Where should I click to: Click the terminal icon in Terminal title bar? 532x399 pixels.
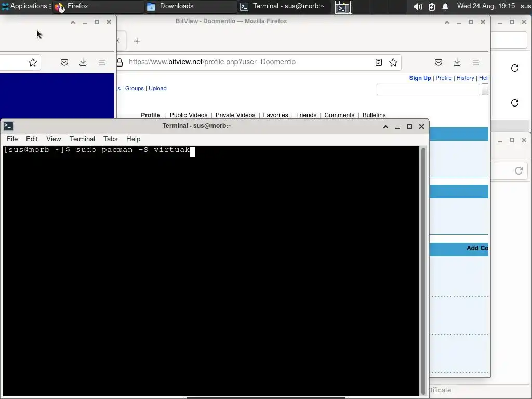tap(8, 126)
